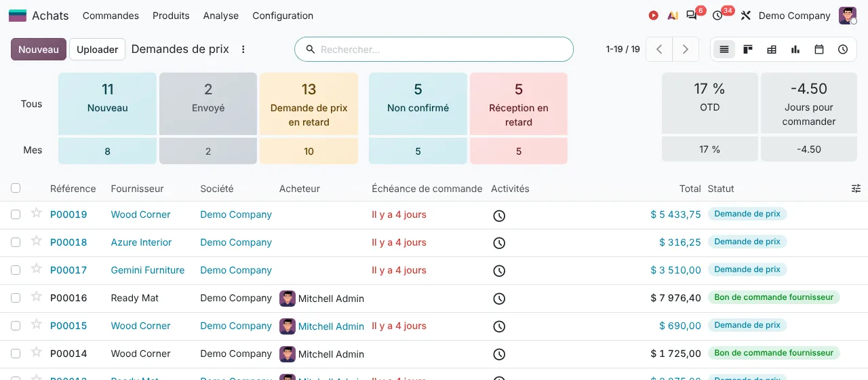Open the Analyse menu
Screen dimensions: 868x380
pos(221,16)
